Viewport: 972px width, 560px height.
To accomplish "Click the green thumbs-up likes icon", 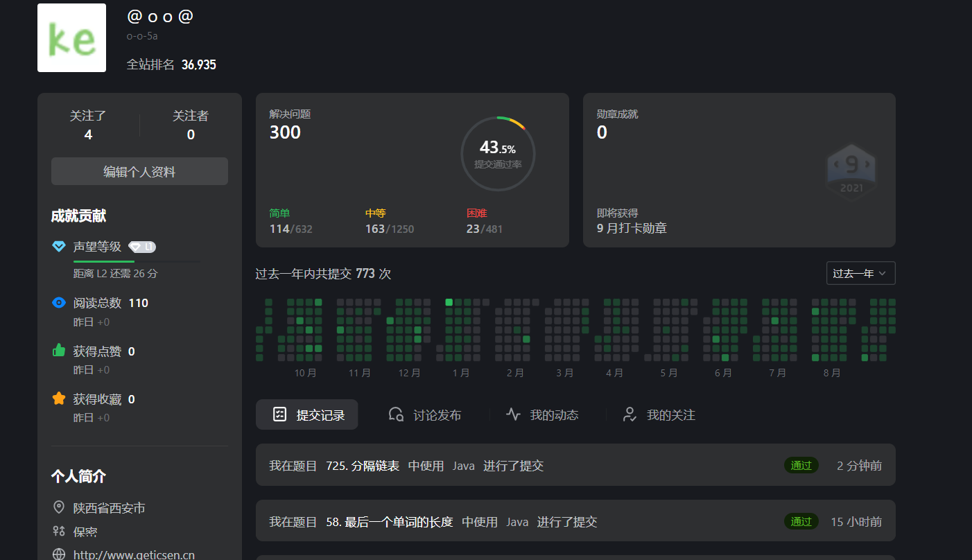I will tap(59, 351).
